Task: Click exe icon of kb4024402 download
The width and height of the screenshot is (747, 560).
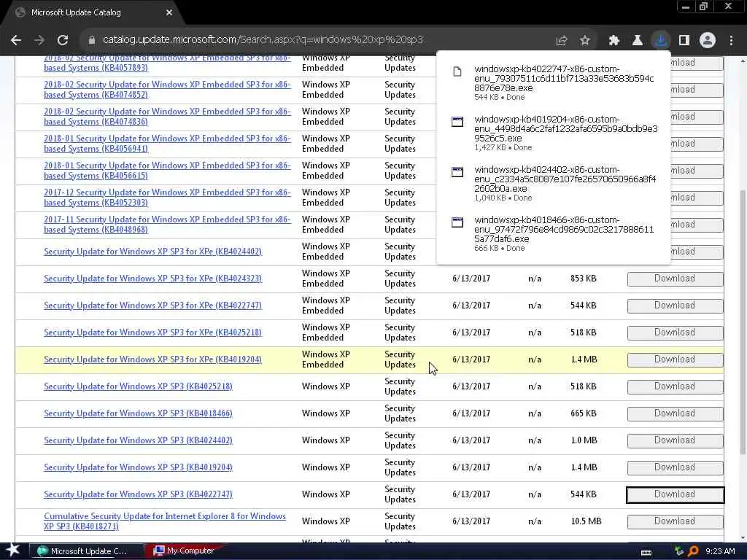Action: (457, 172)
